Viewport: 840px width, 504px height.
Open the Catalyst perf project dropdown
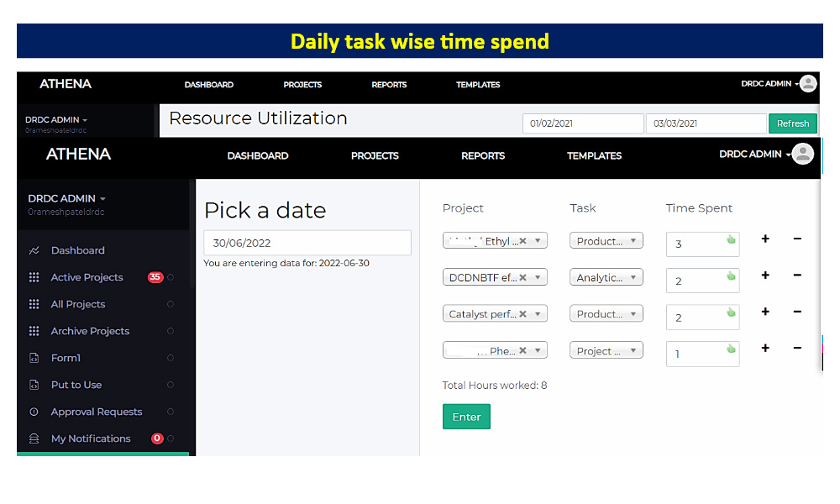pyautogui.click(x=538, y=314)
